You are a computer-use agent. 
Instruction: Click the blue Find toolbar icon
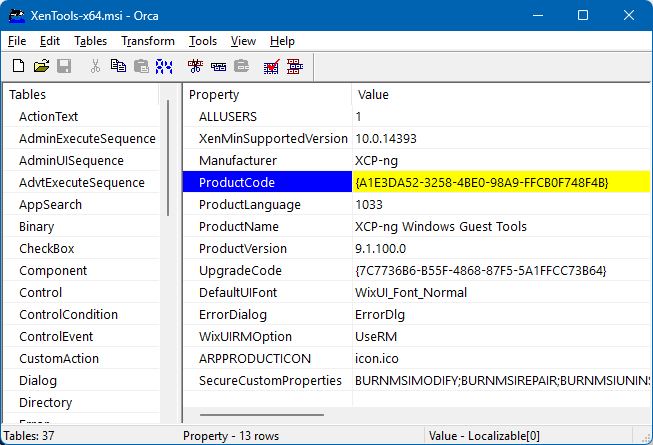click(164, 67)
